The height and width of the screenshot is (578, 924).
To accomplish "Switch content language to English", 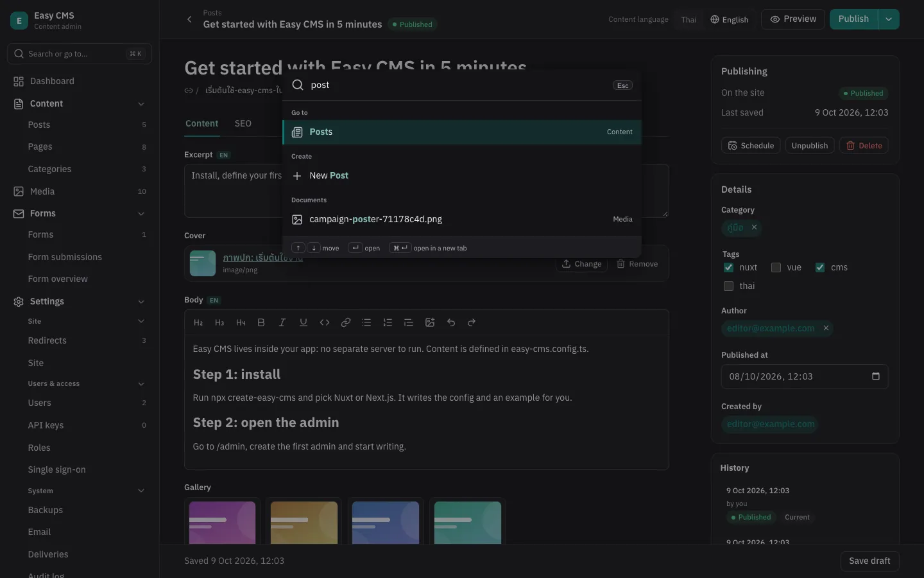I will pos(730,20).
